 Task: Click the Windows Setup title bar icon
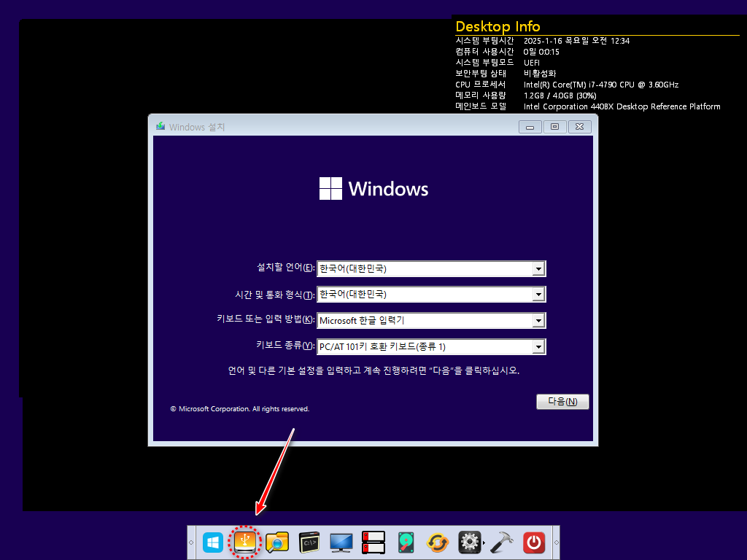(x=160, y=126)
